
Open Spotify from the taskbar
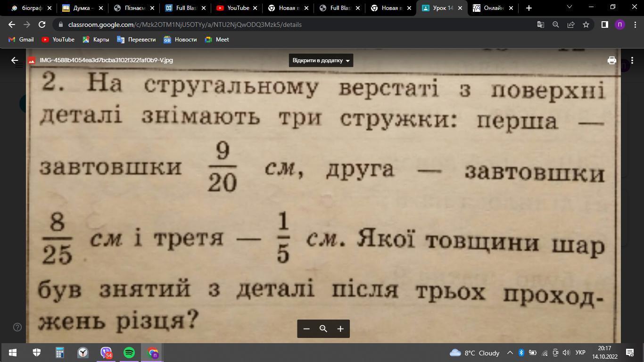coord(129,353)
